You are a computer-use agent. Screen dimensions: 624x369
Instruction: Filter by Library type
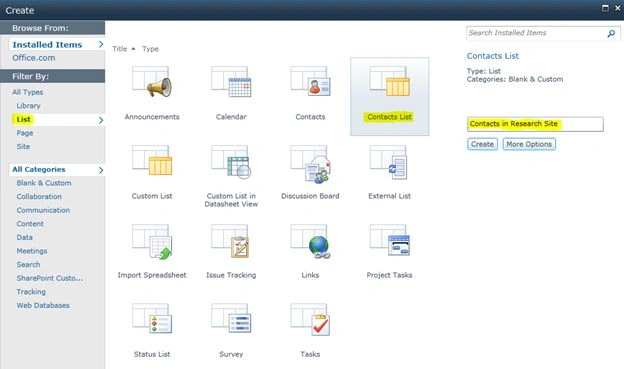pyautogui.click(x=28, y=105)
